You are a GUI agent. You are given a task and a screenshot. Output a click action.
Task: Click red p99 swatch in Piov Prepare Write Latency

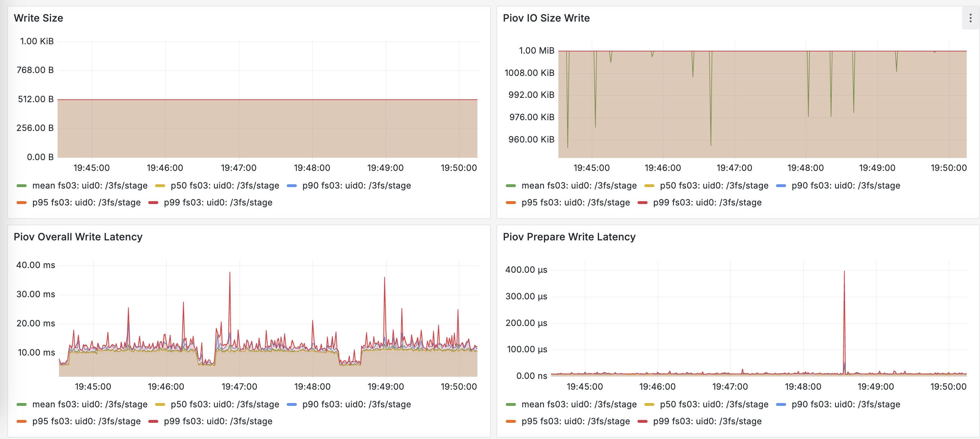pyautogui.click(x=643, y=421)
